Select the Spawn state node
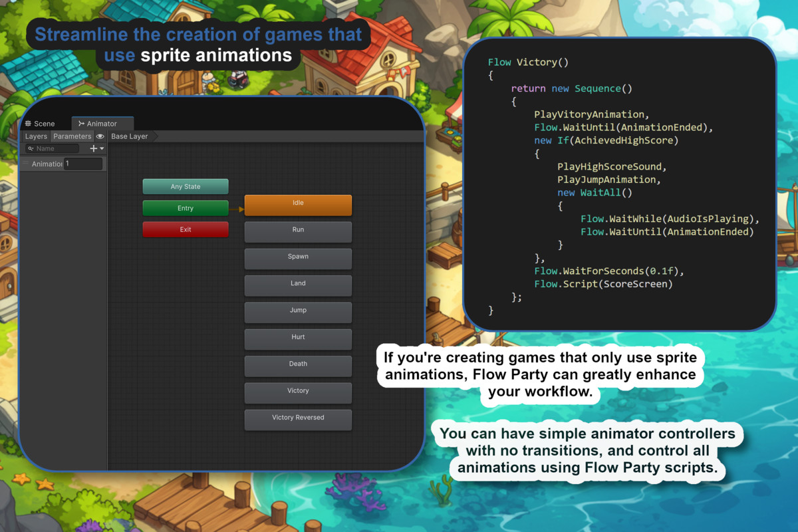Image resolution: width=798 pixels, height=532 pixels. pyautogui.click(x=298, y=259)
